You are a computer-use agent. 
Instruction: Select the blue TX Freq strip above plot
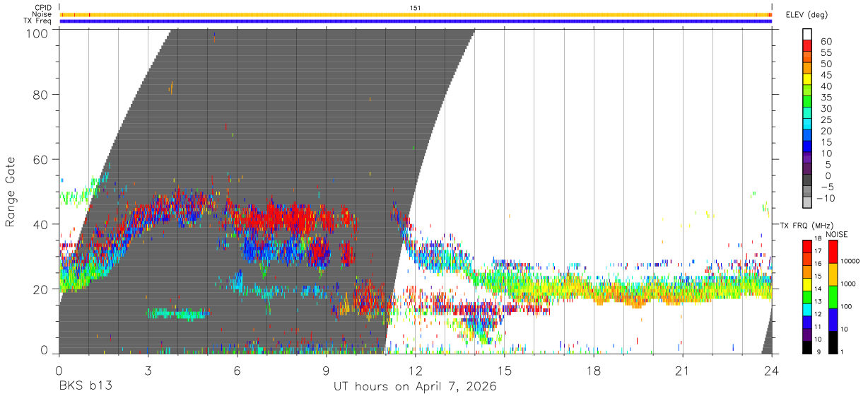(416, 21)
